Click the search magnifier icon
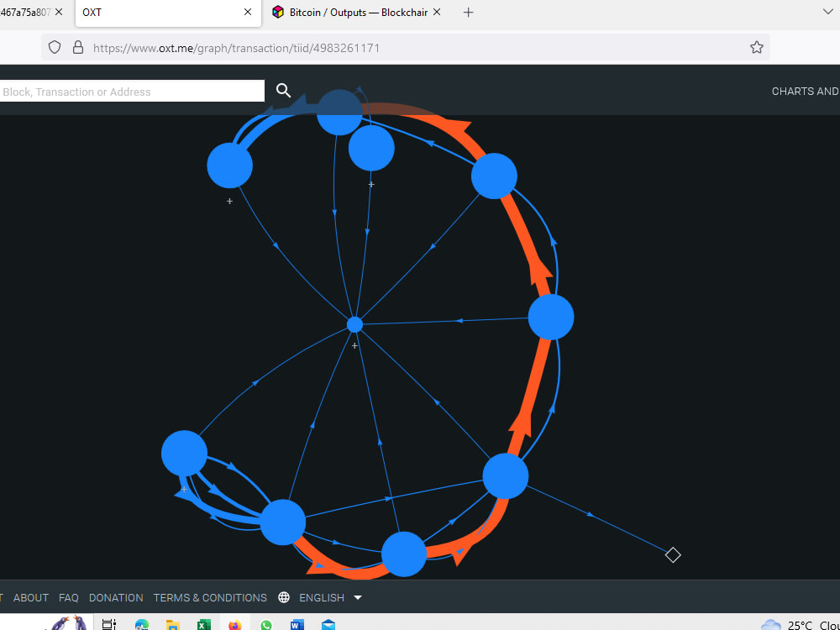The height and width of the screenshot is (630, 840). click(282, 90)
